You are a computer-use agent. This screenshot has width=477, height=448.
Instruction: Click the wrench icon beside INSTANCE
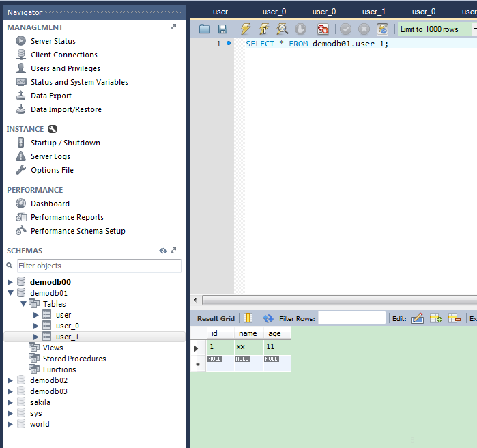click(x=53, y=129)
